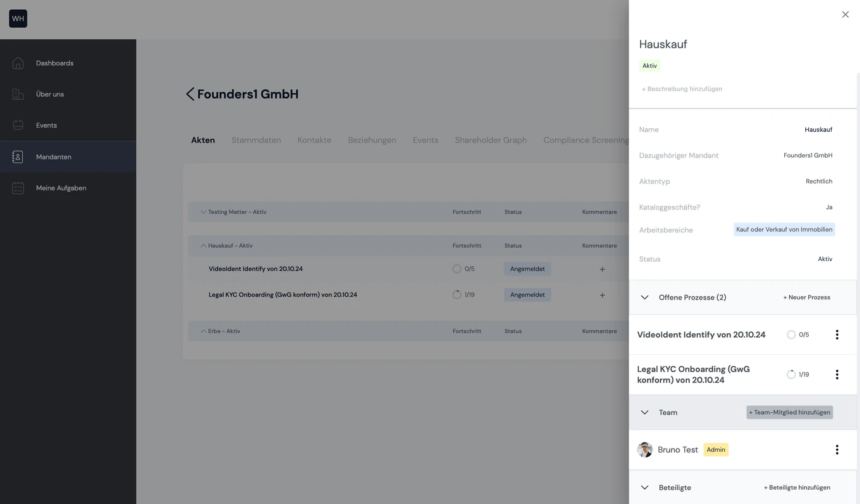Add comment plus on Legal KYC Onboarding row
Viewport: 860px width, 504px height.
pyautogui.click(x=602, y=295)
